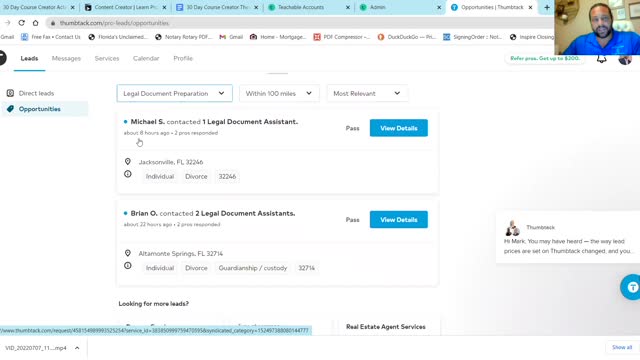Open a new tab with the plus icon

click(x=547, y=7)
